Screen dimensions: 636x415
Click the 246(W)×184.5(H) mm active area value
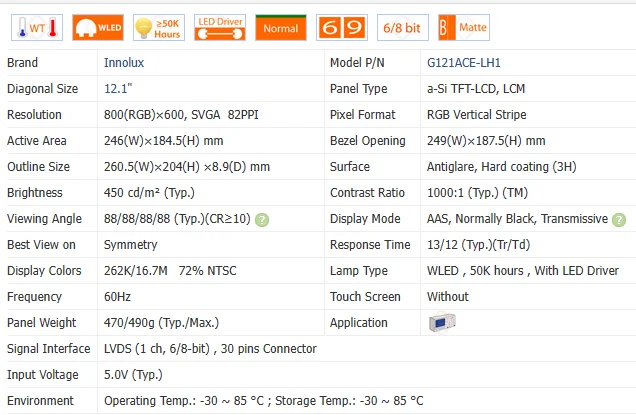coord(163,141)
